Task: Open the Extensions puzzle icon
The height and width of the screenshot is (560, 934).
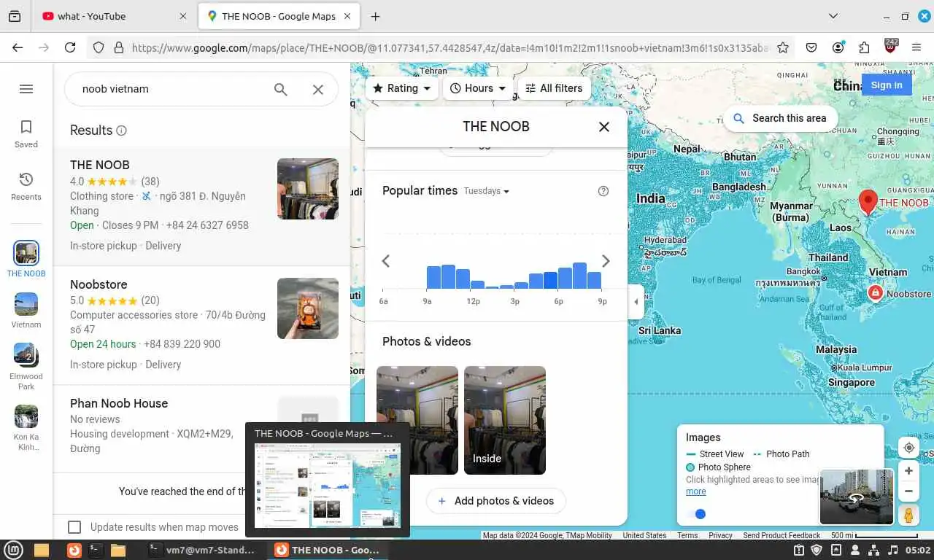Action: [x=865, y=47]
